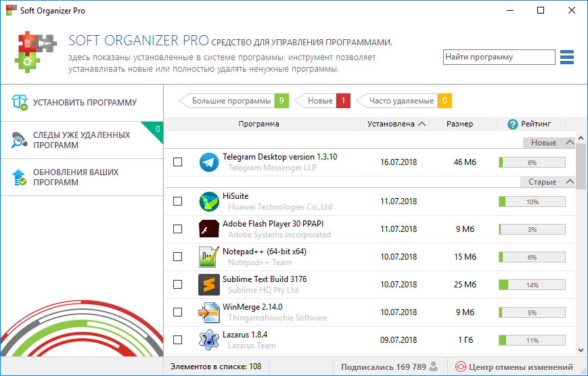Click the Adobe Flash Player icon
This screenshot has height=376, width=588.
point(209,229)
